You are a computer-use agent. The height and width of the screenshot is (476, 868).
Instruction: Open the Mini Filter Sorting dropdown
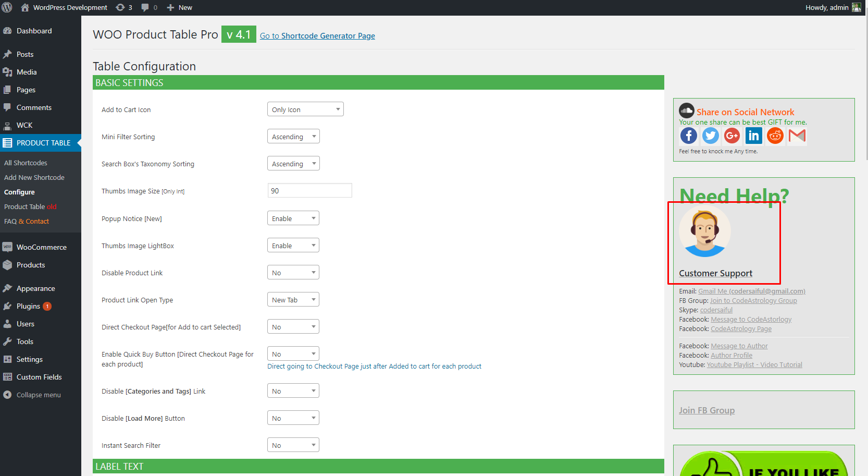pyautogui.click(x=293, y=136)
